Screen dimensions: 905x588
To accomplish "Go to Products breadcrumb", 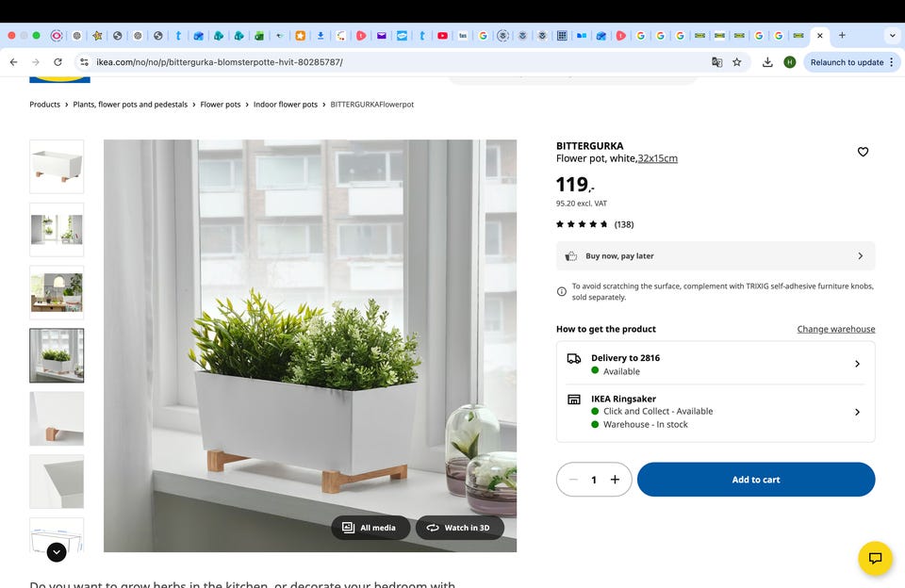I will [x=44, y=105].
